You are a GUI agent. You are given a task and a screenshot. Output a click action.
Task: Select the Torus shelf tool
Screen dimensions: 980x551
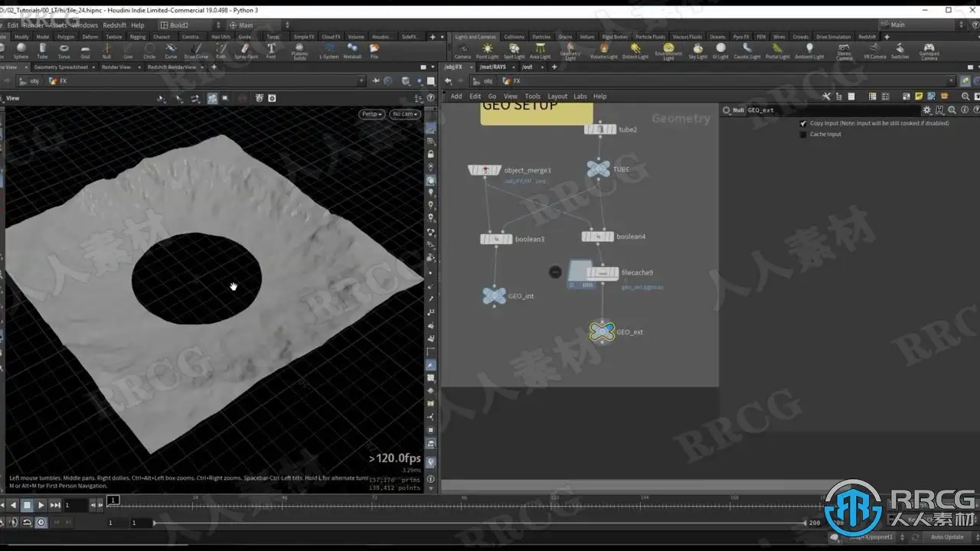tap(64, 51)
